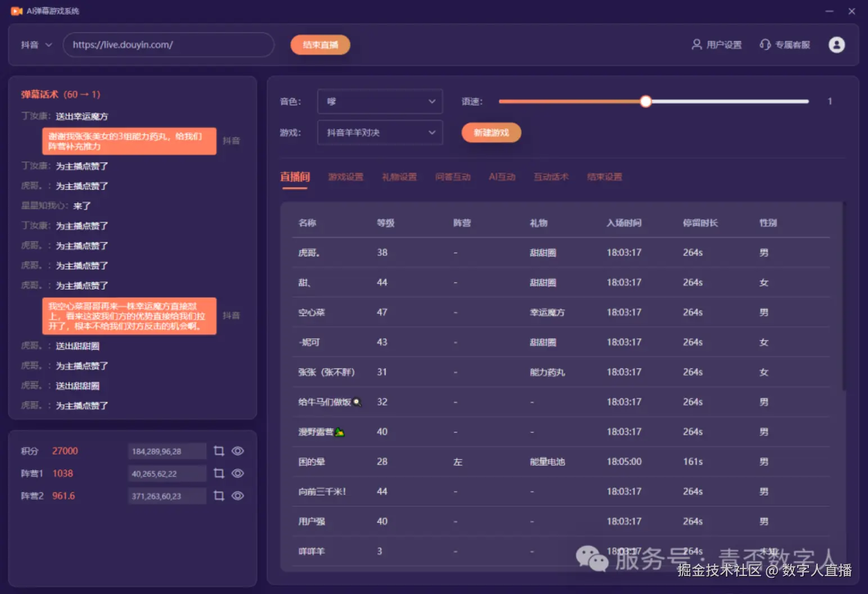Click the 阵营1 value 1038

[x=62, y=473]
